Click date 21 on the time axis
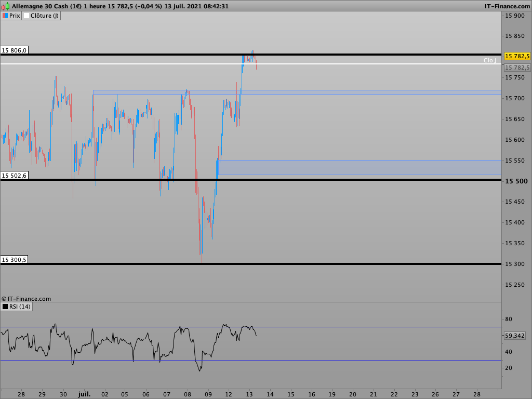The width and height of the screenshot is (532, 399). (374, 394)
